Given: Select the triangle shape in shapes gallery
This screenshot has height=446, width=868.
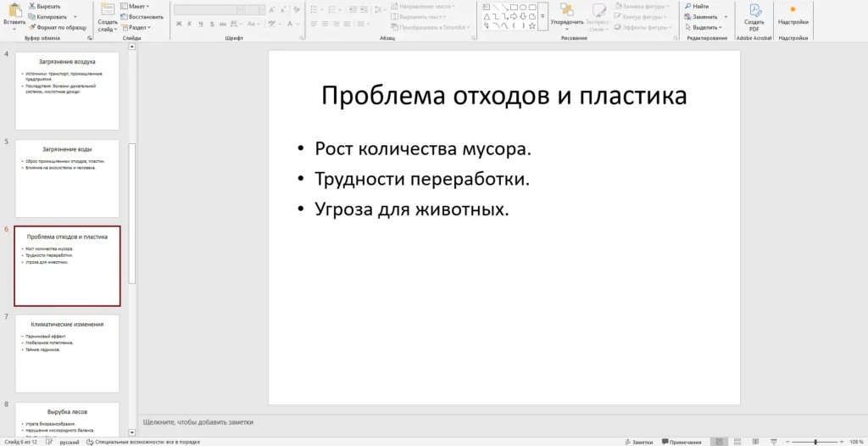Looking at the screenshot, I should click(486, 17).
